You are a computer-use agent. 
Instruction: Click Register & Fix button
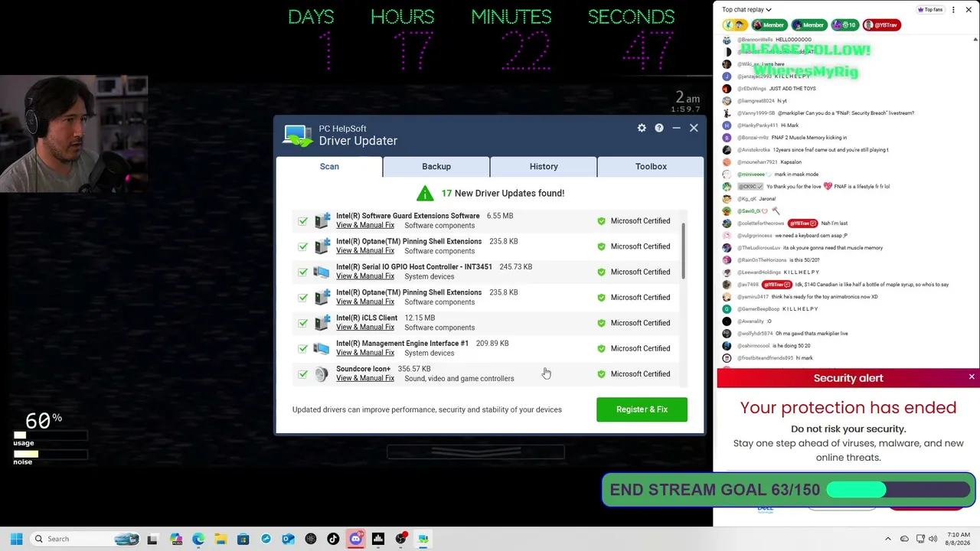(642, 409)
